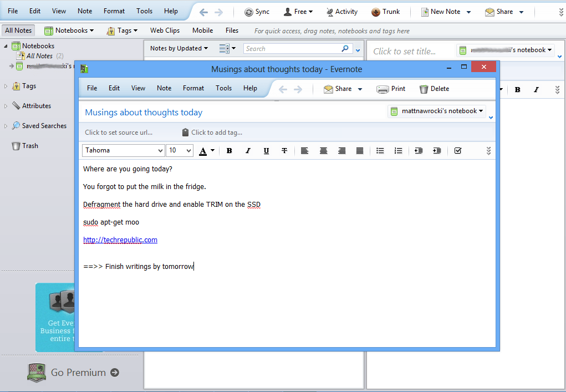Click Go Premium arrow icon

pos(115,373)
